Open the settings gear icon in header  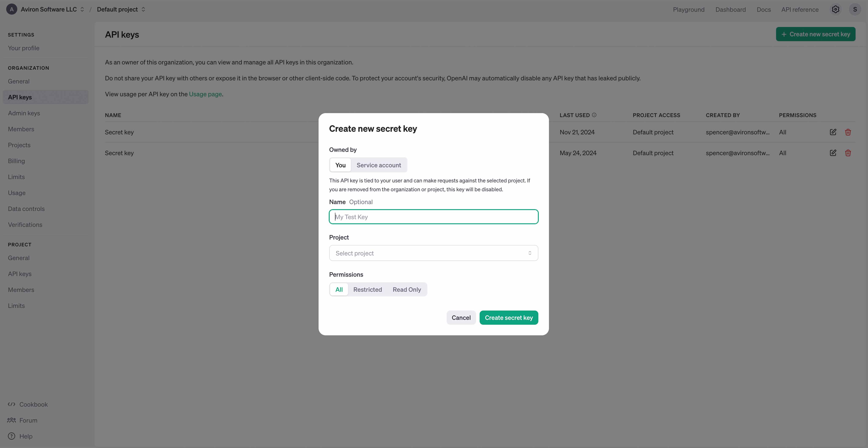pyautogui.click(x=835, y=9)
